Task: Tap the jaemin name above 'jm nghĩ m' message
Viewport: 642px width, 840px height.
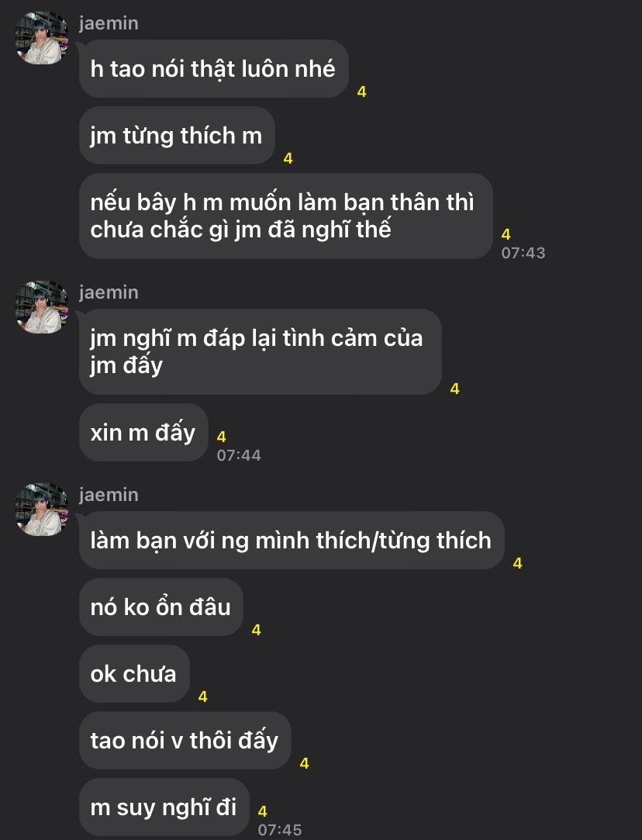Action: tap(109, 292)
